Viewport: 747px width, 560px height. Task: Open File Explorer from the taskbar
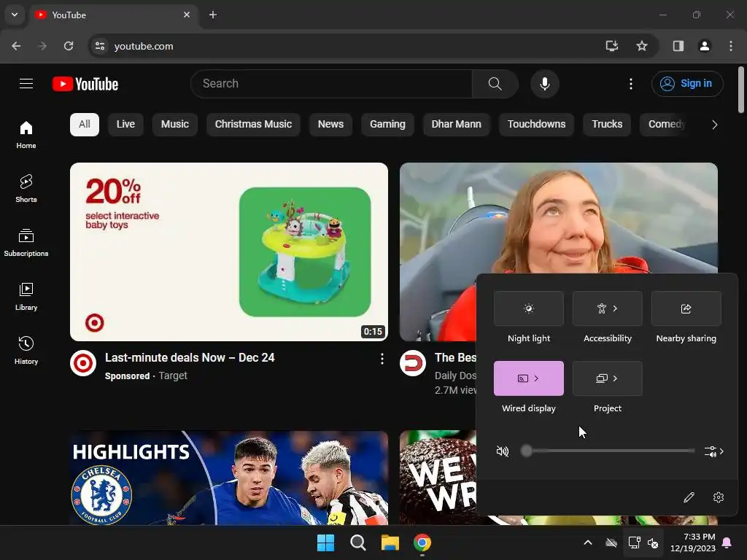click(x=390, y=542)
